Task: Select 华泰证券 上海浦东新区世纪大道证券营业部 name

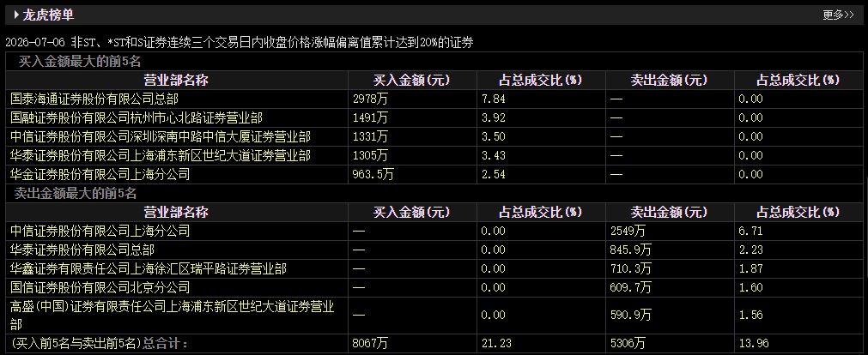Action: pos(160,155)
